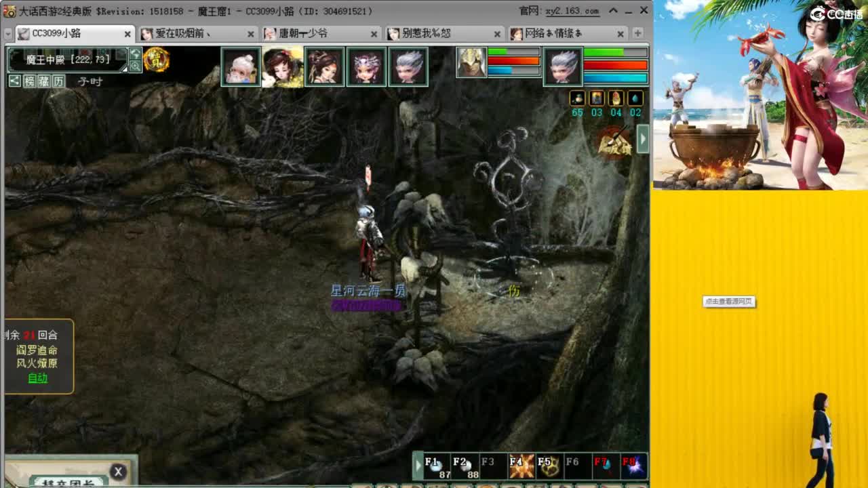Open the 榜 ranking button
868x488 pixels.
(x=29, y=81)
